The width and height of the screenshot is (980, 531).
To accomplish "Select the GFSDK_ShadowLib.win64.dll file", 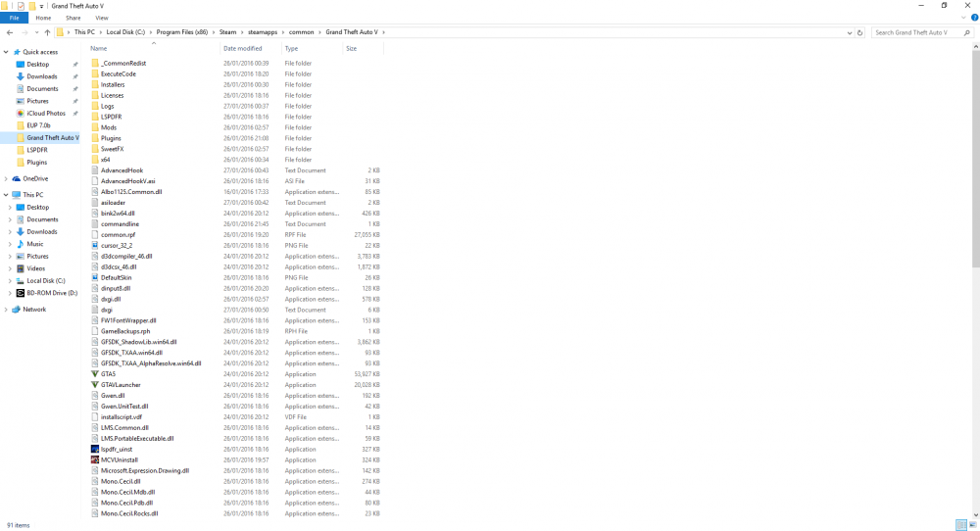I will pos(139,342).
